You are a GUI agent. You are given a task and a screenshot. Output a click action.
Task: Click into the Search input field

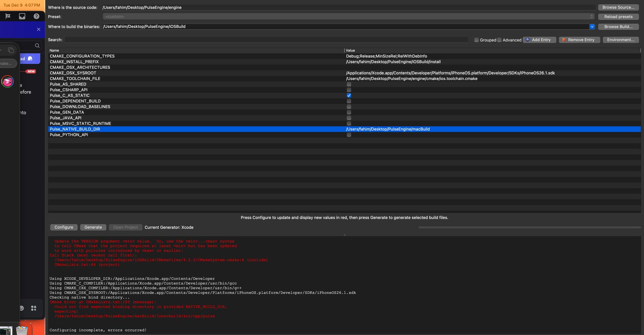(x=266, y=40)
